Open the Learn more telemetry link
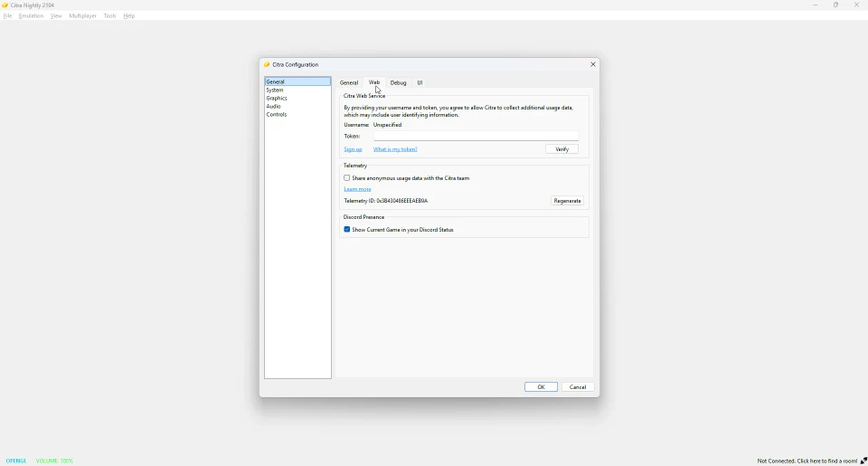868x466 pixels. [358, 189]
